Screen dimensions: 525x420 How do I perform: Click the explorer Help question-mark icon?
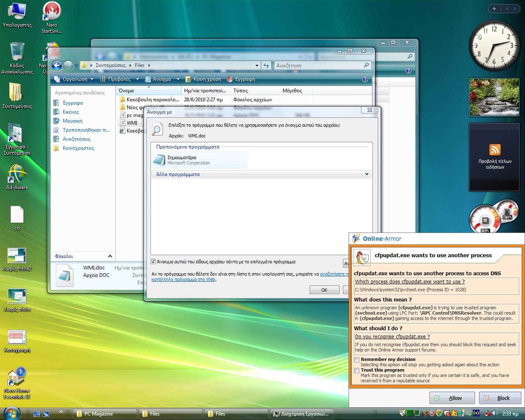click(365, 79)
